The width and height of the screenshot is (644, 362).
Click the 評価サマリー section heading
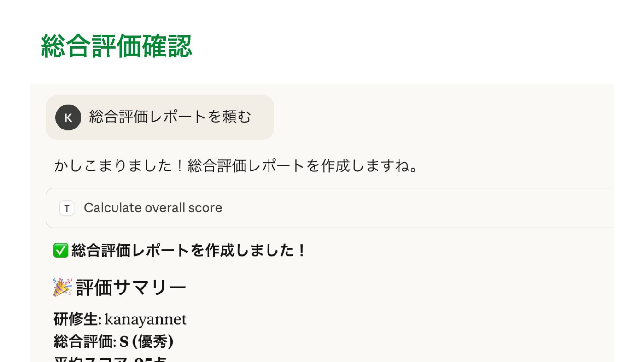(x=131, y=288)
